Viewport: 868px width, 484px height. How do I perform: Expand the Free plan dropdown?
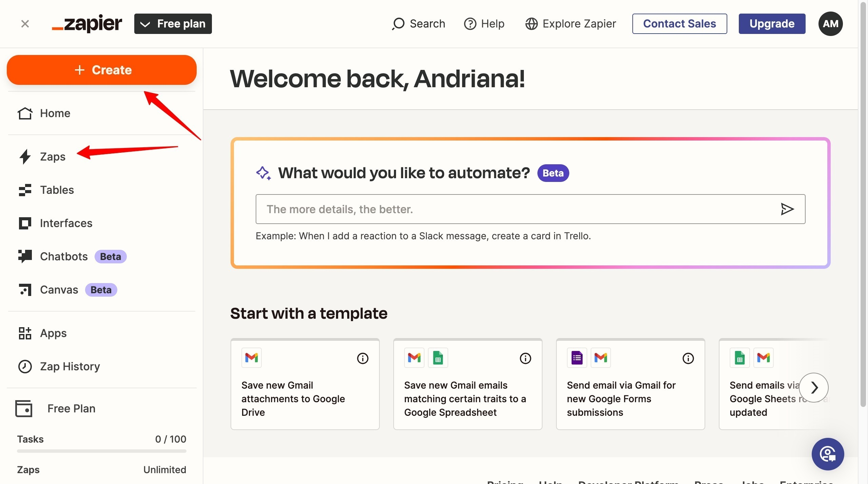[173, 24]
